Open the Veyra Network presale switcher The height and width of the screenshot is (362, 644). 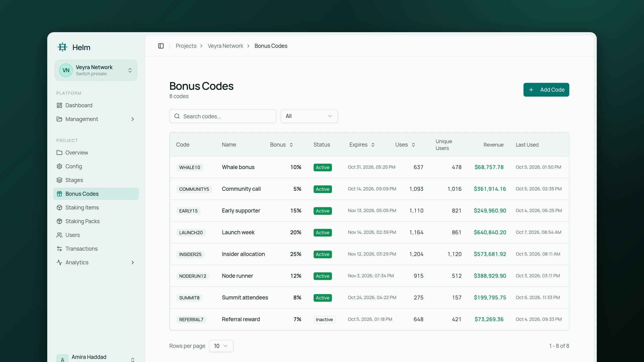(96, 70)
